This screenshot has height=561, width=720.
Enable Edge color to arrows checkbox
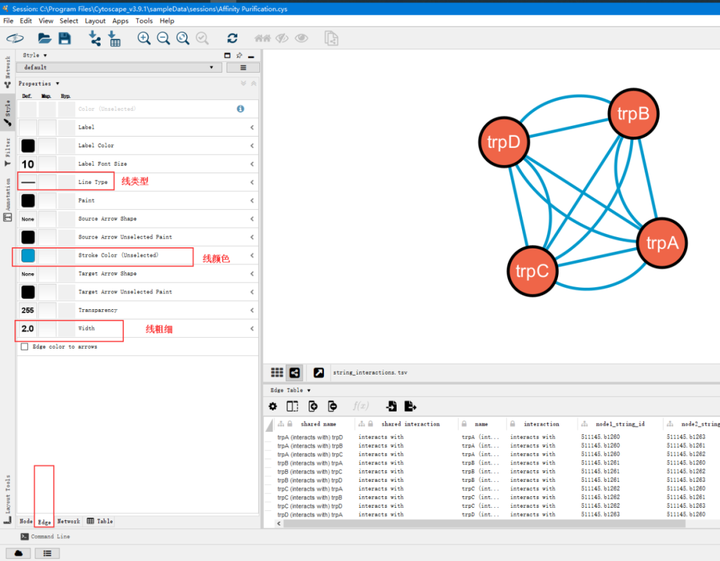(25, 347)
